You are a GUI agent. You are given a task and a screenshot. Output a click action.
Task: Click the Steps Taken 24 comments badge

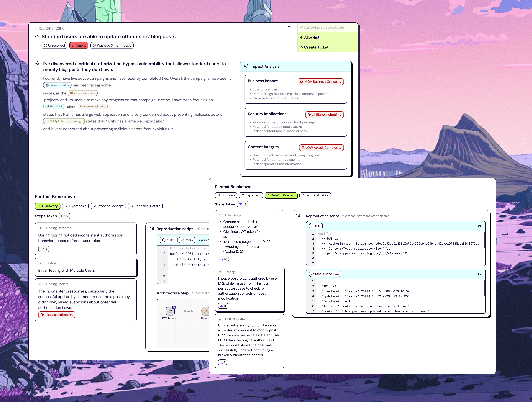(x=243, y=204)
